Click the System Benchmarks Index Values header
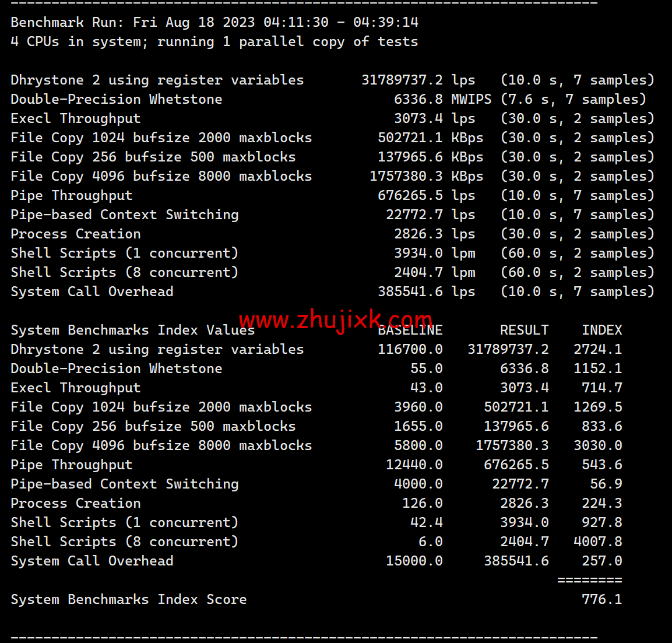The width and height of the screenshot is (672, 643). point(132,329)
